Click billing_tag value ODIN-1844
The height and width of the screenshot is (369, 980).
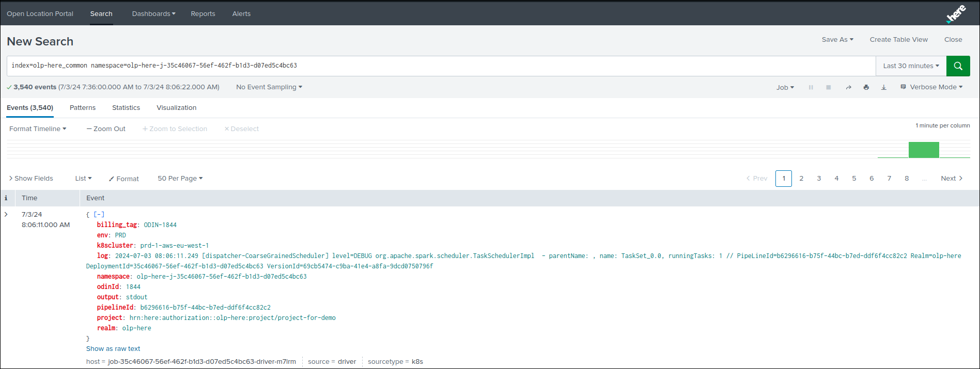pos(160,225)
